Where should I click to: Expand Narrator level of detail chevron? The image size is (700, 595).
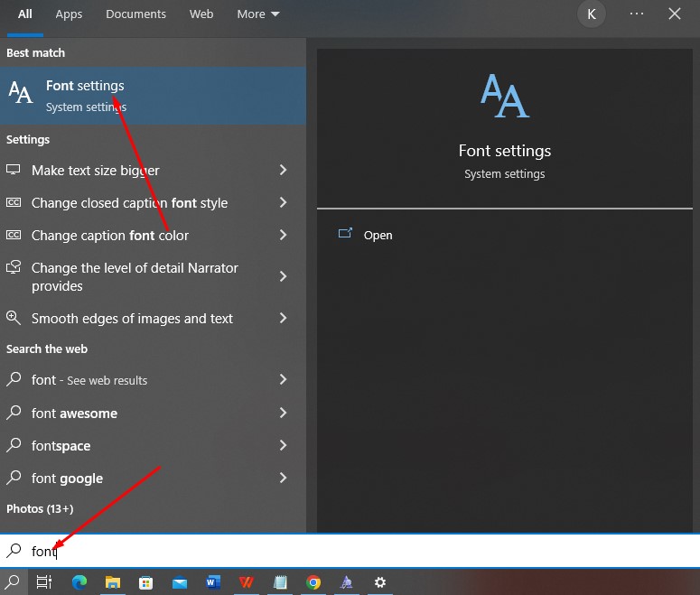pyautogui.click(x=283, y=276)
